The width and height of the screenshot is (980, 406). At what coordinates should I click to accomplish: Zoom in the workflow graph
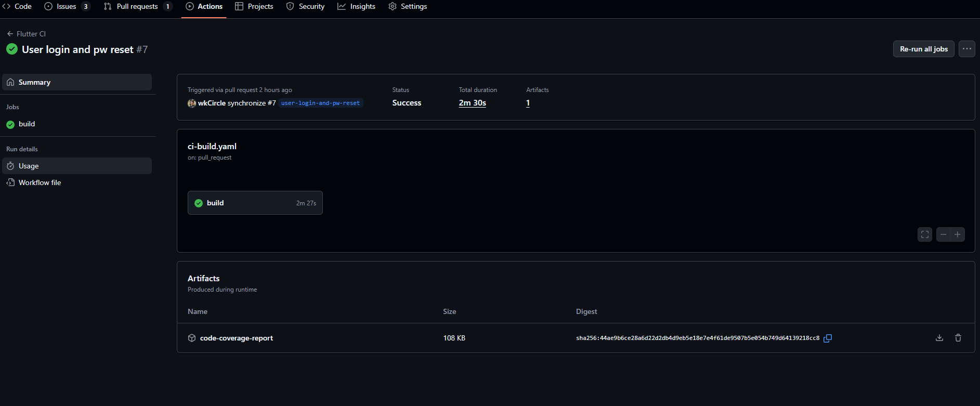point(958,234)
